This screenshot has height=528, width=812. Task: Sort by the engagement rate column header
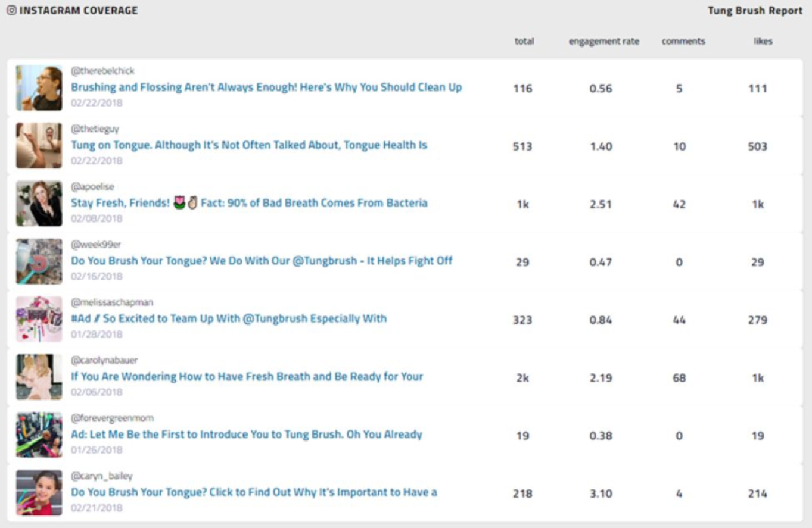[x=603, y=42]
